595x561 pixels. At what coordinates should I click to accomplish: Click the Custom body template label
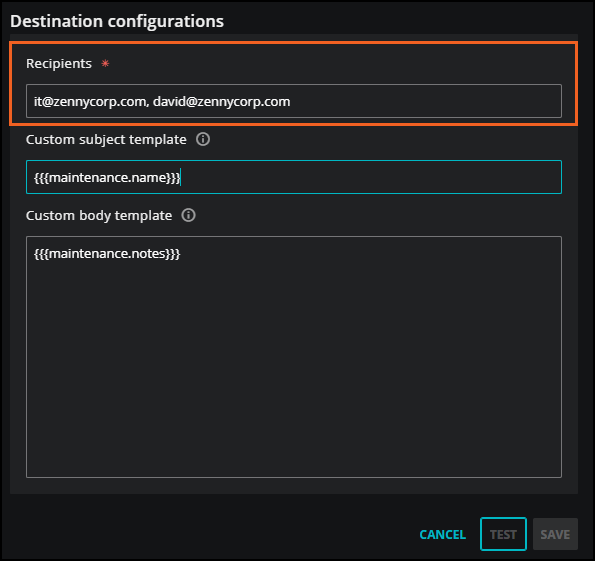[x=99, y=216]
